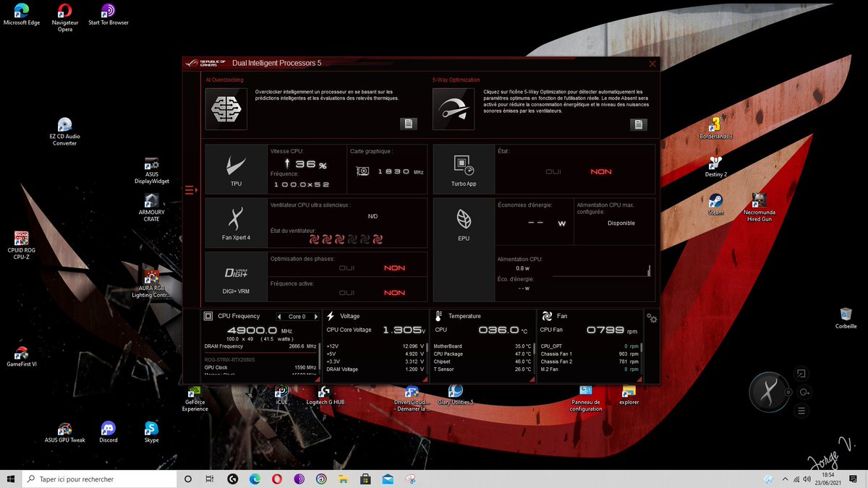
Task: Select next core with right arrow
Action: coord(315,317)
